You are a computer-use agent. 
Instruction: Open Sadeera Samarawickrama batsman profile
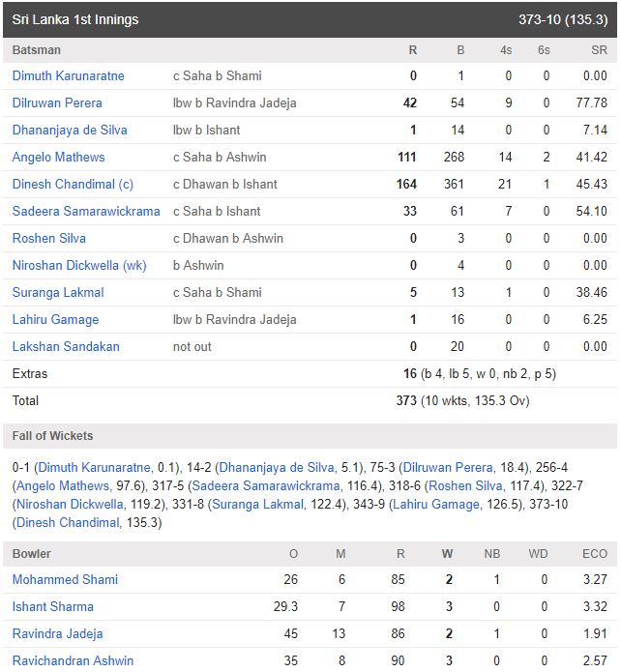click(86, 211)
